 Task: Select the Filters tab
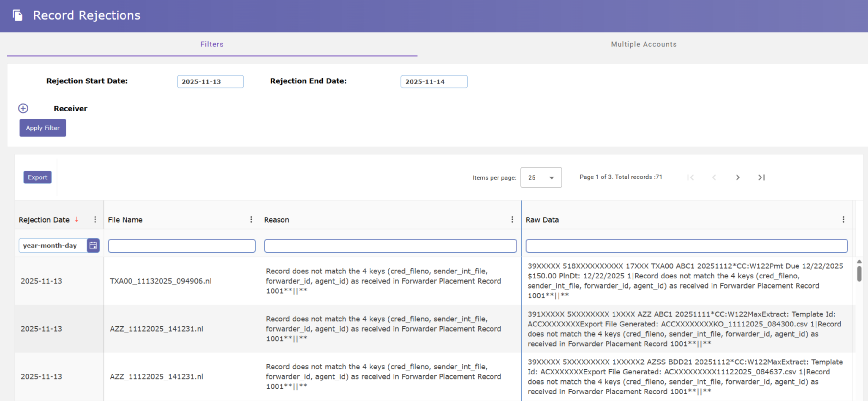[211, 44]
